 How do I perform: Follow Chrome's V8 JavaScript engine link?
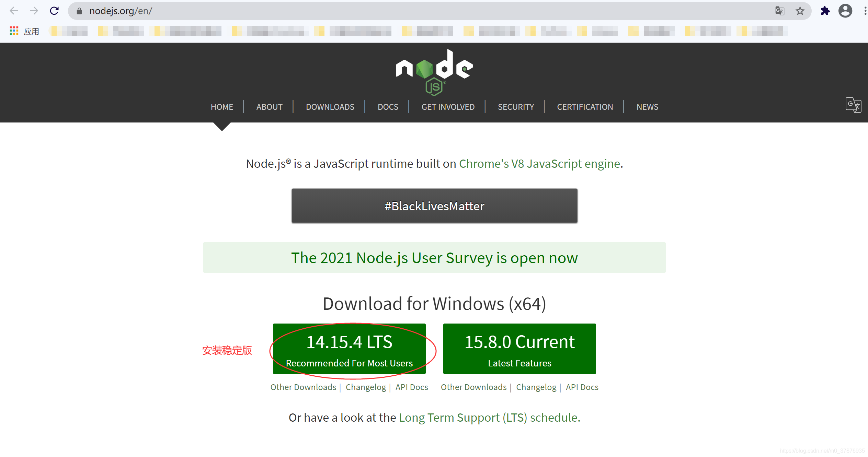pos(539,164)
